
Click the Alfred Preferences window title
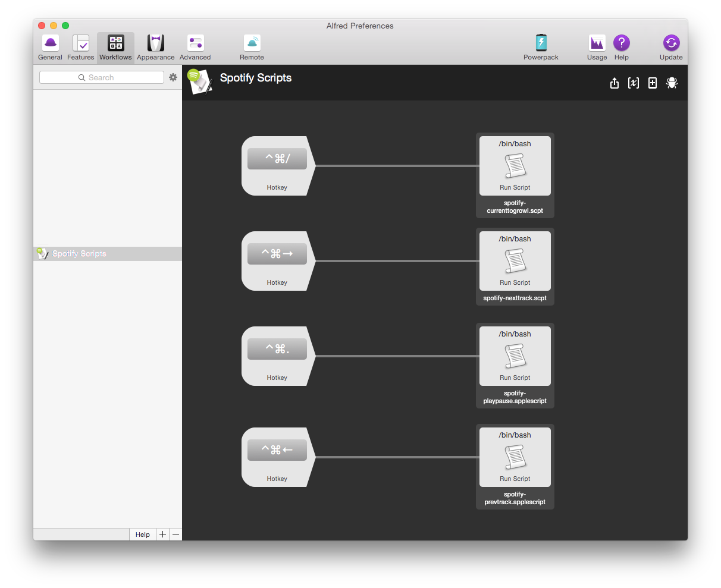(x=360, y=26)
